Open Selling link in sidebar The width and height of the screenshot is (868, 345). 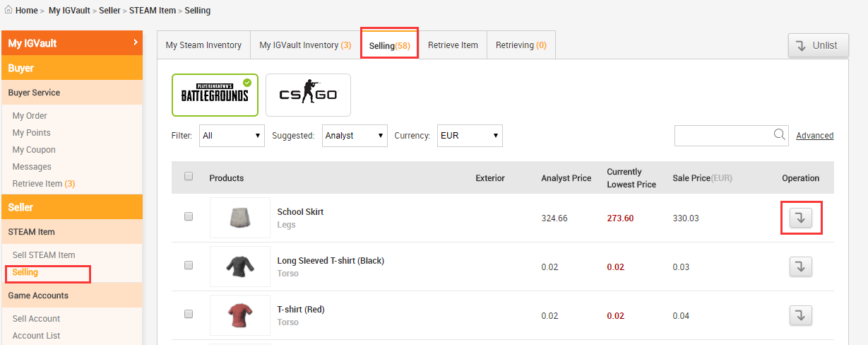click(25, 272)
